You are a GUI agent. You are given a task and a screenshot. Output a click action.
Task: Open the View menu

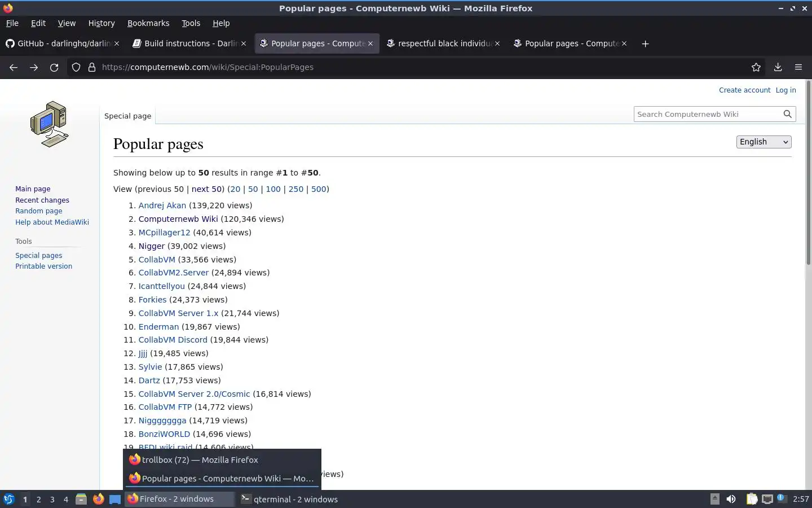tap(67, 23)
